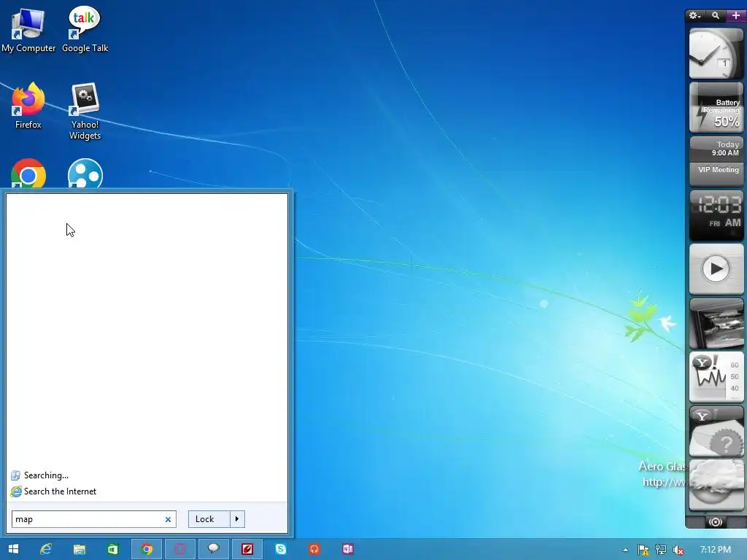Expand the arrow next to Lock
Viewport: 747px width, 560px height.
pyautogui.click(x=237, y=519)
